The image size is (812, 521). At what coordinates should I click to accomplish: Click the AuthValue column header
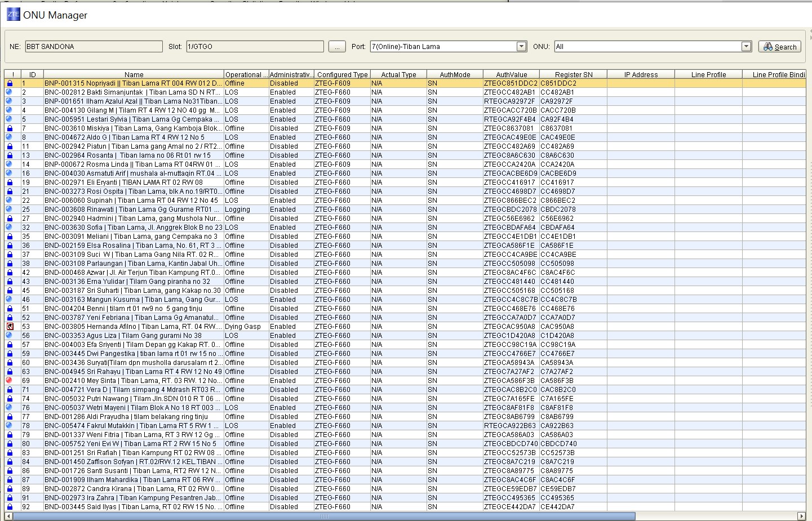(511, 74)
